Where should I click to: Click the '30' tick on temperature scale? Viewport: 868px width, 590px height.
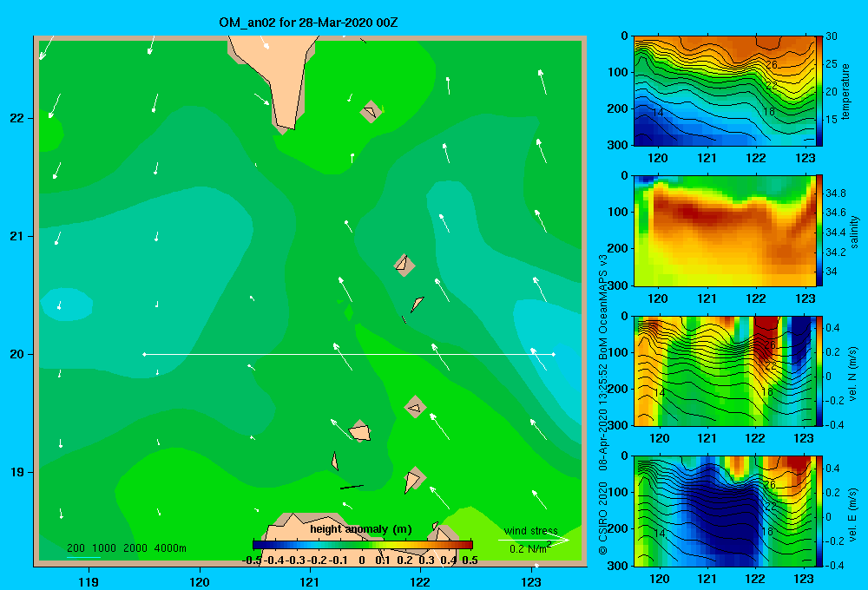(x=831, y=36)
